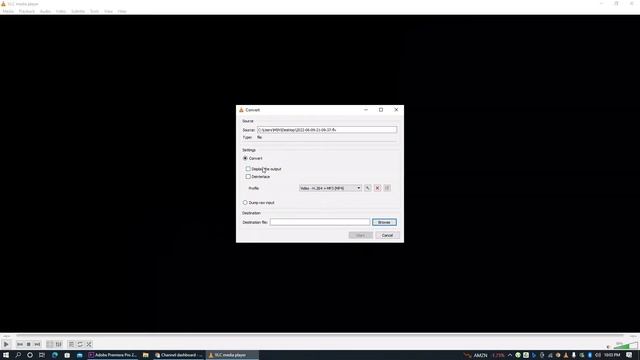Open the Tools menu
640x360 pixels.
[x=95, y=11]
